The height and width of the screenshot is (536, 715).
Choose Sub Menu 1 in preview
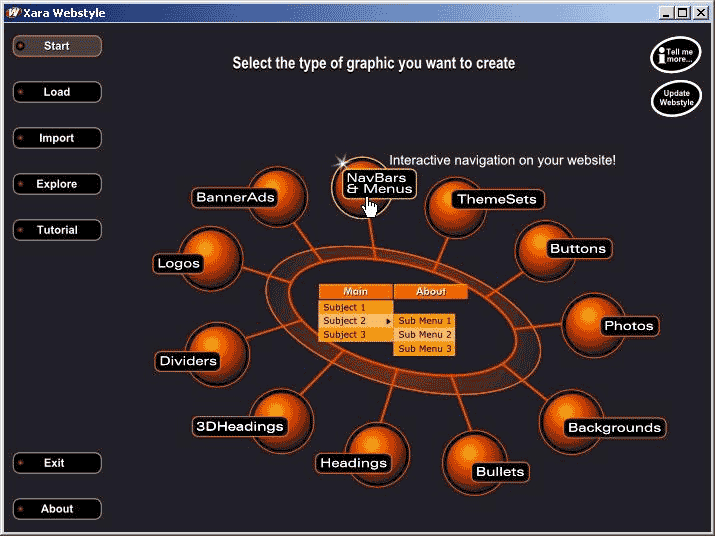pos(424,321)
